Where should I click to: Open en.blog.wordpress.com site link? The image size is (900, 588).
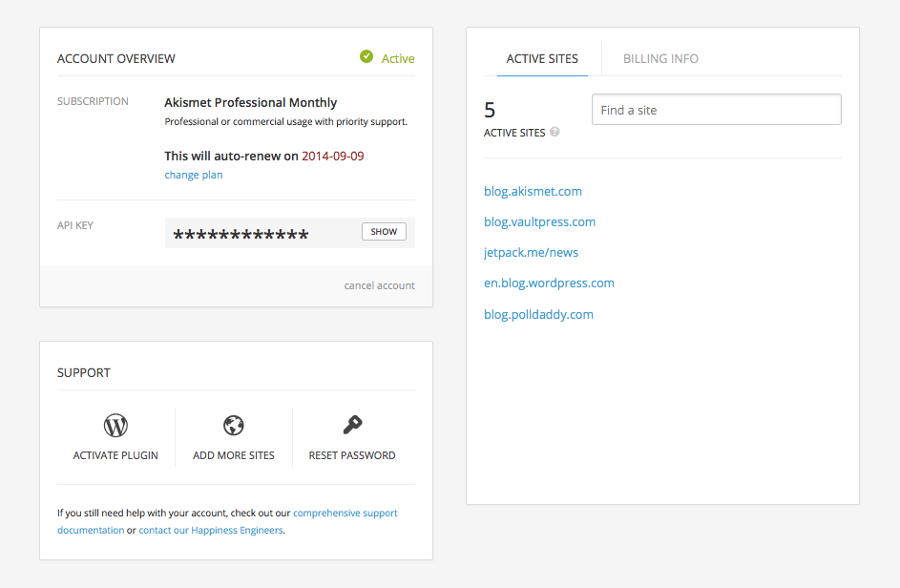pos(549,283)
